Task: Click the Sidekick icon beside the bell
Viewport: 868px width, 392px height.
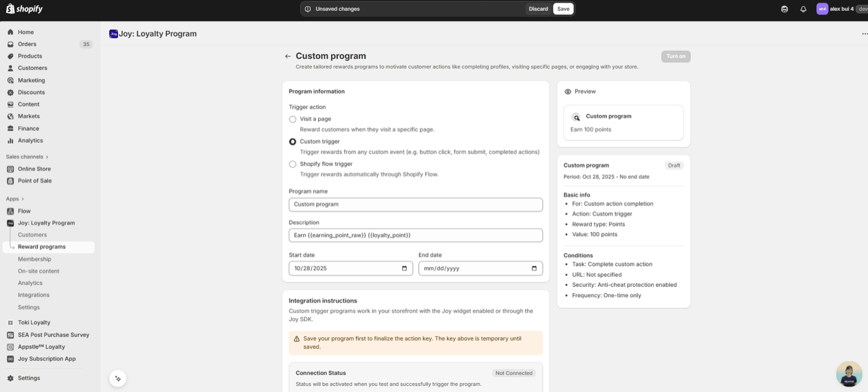Action: (785, 9)
